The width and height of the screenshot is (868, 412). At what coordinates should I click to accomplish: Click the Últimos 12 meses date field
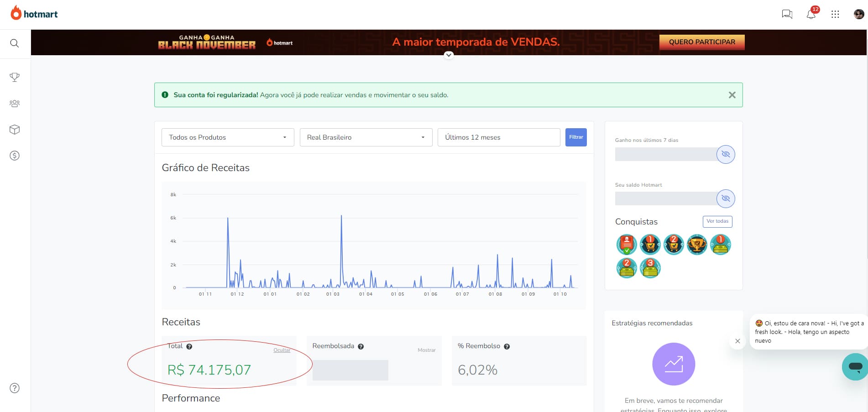(x=498, y=137)
